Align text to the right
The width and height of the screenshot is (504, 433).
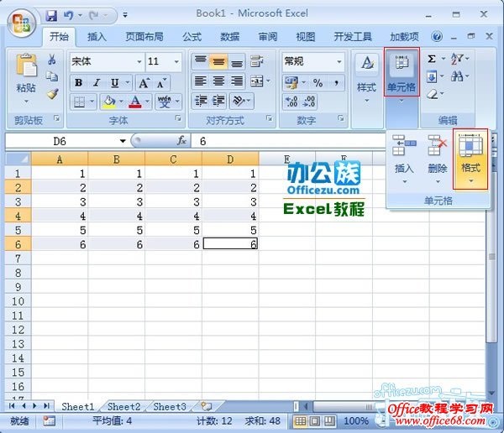coord(237,81)
